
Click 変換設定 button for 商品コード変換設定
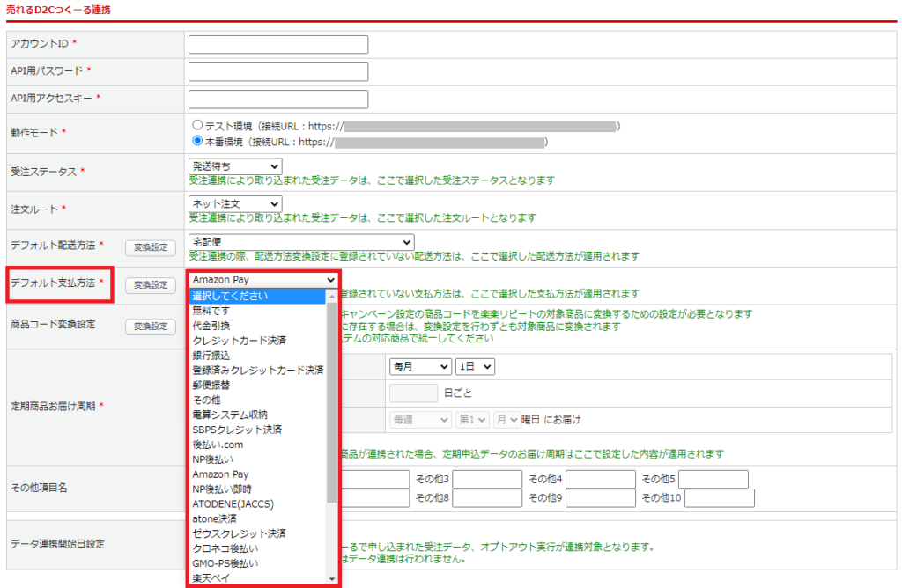click(x=151, y=327)
